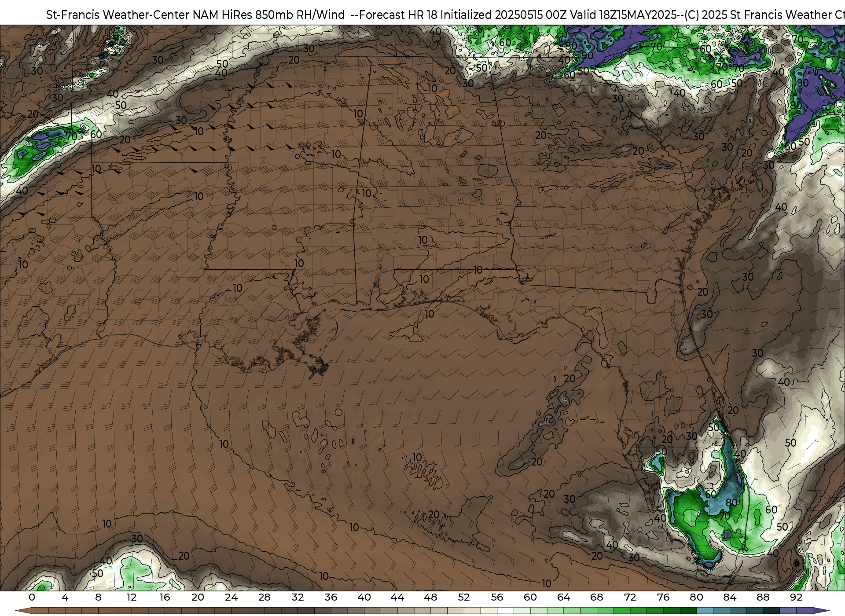Click the colorbar label "44"
This screenshot has height=616, width=845.
(397, 597)
